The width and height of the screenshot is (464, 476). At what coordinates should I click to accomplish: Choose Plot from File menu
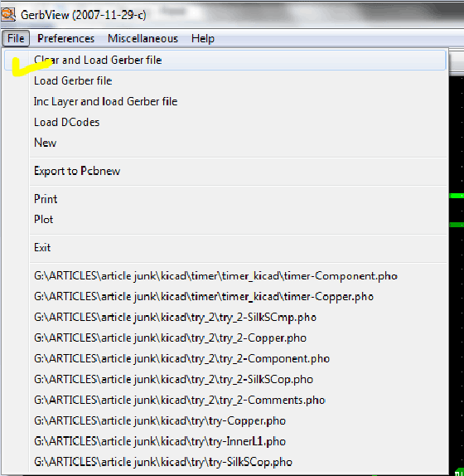coord(225,220)
